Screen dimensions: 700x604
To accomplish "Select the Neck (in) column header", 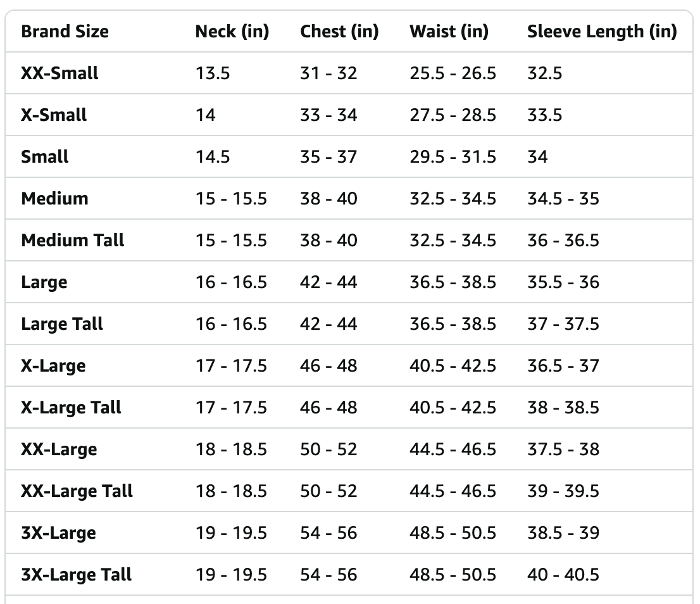I will [232, 31].
